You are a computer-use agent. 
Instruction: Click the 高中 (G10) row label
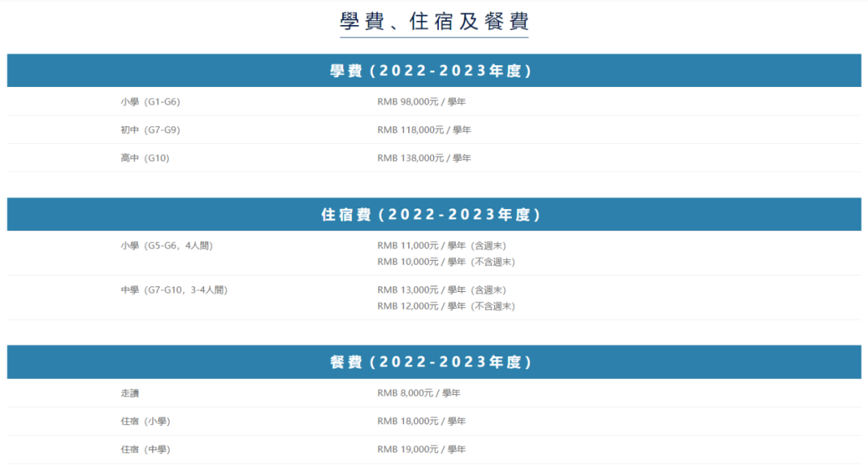(145, 158)
